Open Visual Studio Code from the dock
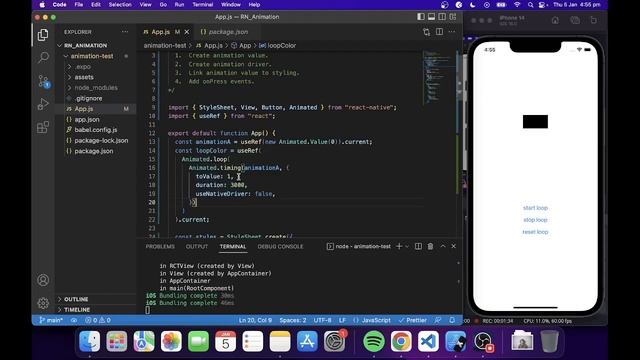 point(428,341)
